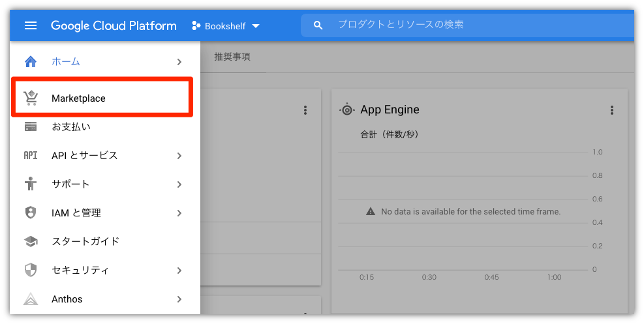Click the 0:30 time axis label
The image size is (644, 324).
[x=429, y=277]
